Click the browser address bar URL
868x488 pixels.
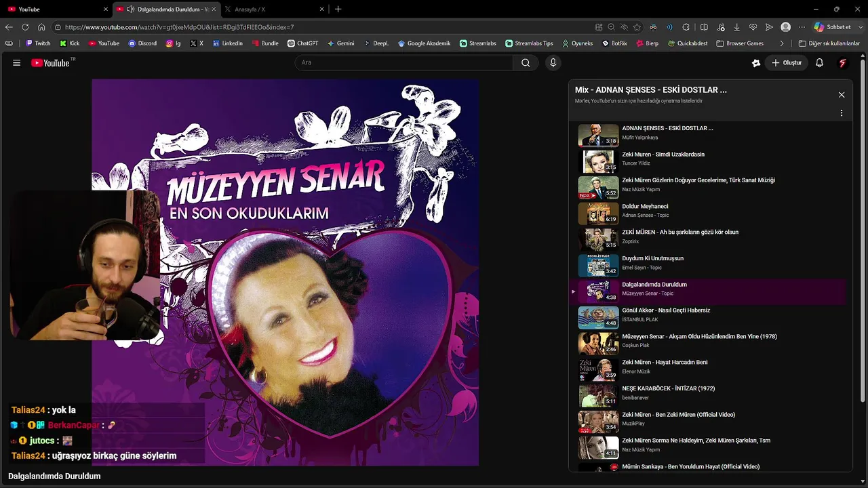(179, 27)
